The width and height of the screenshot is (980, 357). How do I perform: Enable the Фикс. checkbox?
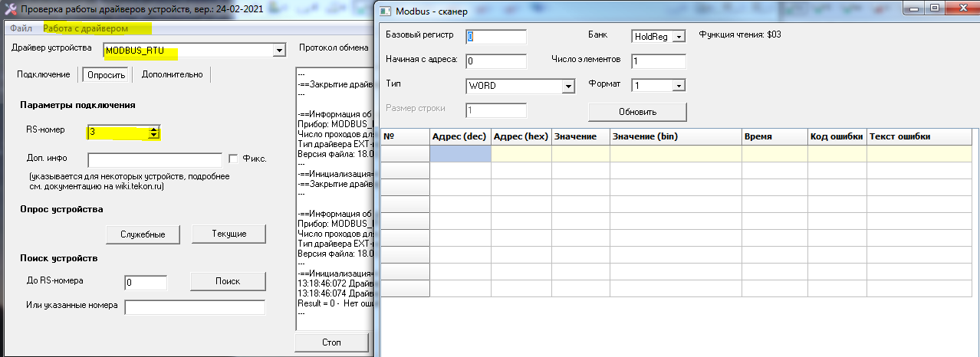[x=235, y=159]
